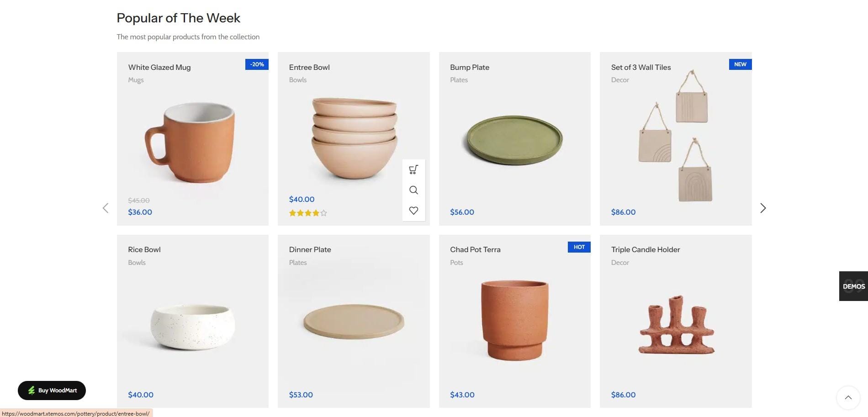Click the Buy WoodMart button
The image size is (868, 417).
coord(52,391)
